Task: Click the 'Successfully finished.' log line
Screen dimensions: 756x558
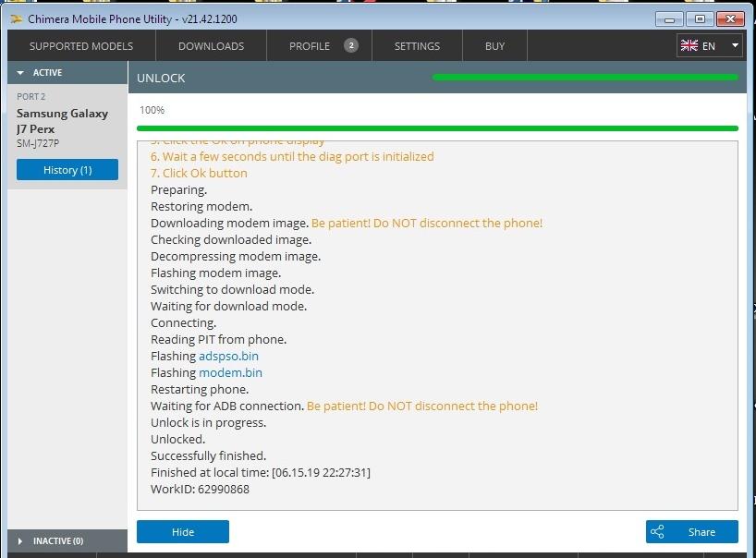Action: (x=208, y=455)
